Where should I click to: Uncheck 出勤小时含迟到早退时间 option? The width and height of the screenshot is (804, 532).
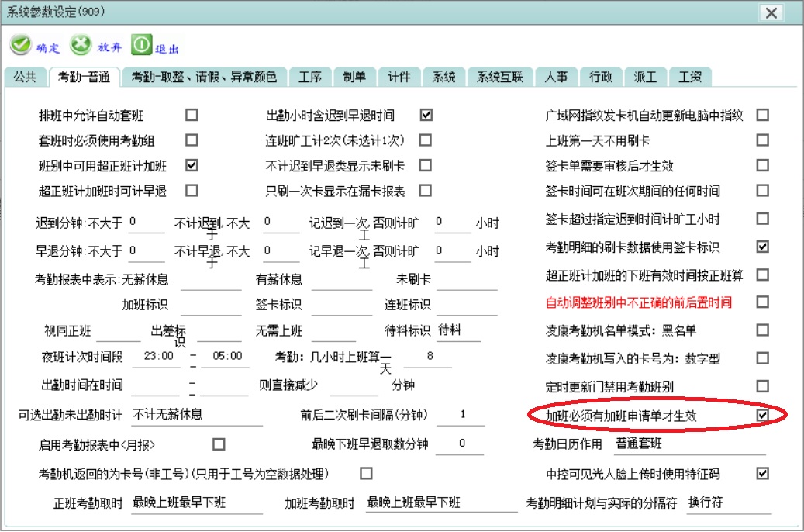(x=426, y=115)
